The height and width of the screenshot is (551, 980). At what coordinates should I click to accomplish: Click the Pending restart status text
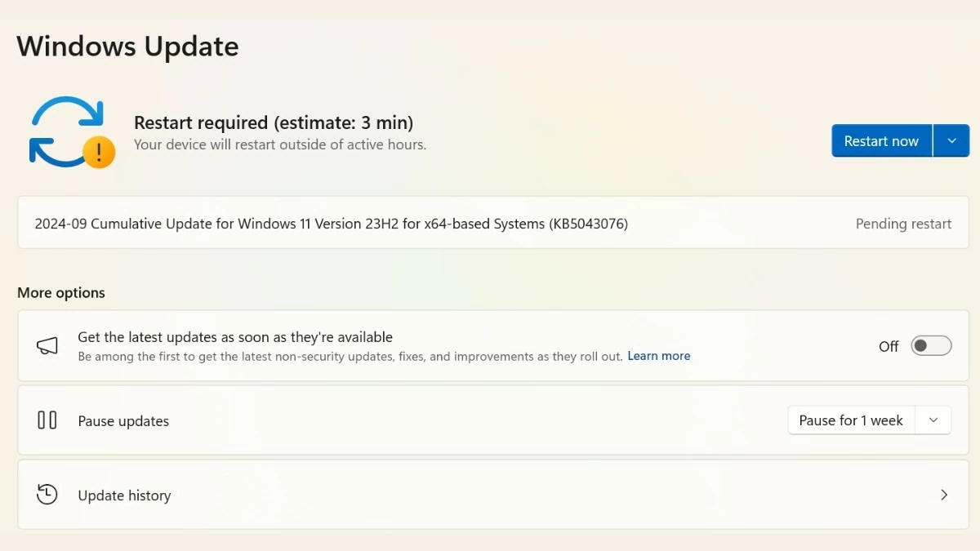coord(903,224)
